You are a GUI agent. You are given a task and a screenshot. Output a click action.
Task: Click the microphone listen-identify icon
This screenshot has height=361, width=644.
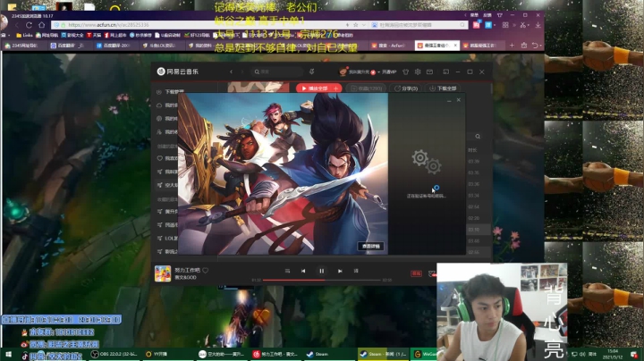tap(312, 71)
